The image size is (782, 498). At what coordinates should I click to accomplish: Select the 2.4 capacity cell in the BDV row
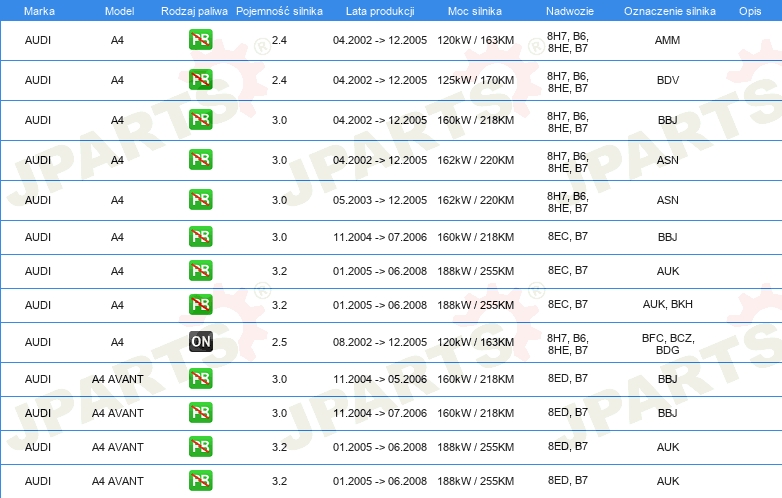[279, 80]
